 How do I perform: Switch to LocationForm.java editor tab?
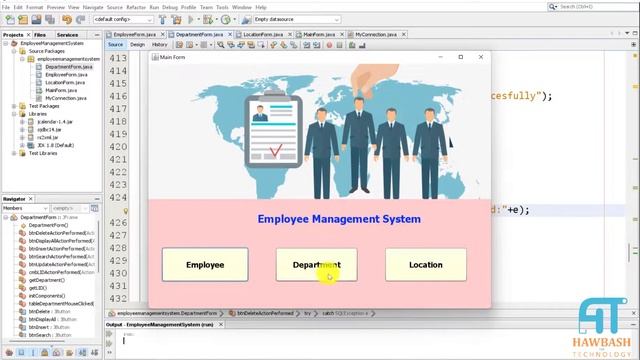click(x=263, y=35)
